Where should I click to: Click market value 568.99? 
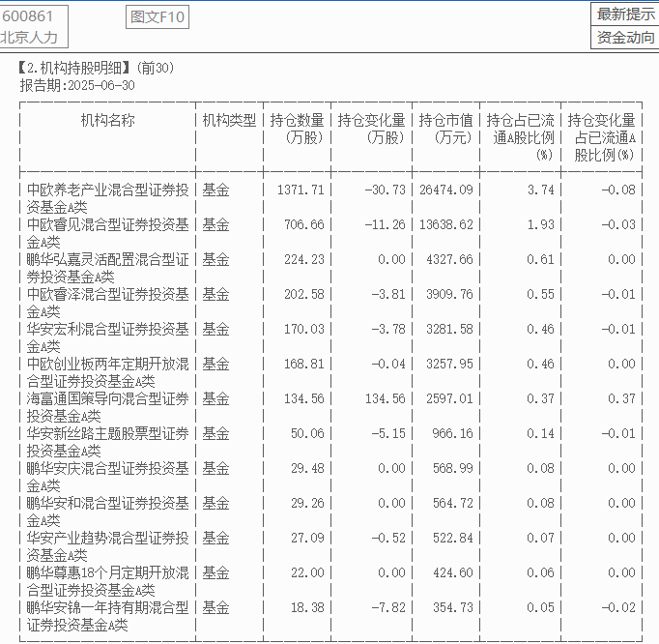(x=452, y=469)
